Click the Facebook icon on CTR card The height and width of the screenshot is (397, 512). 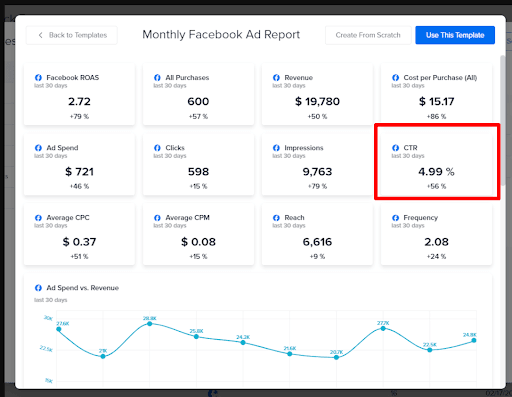[x=396, y=148]
